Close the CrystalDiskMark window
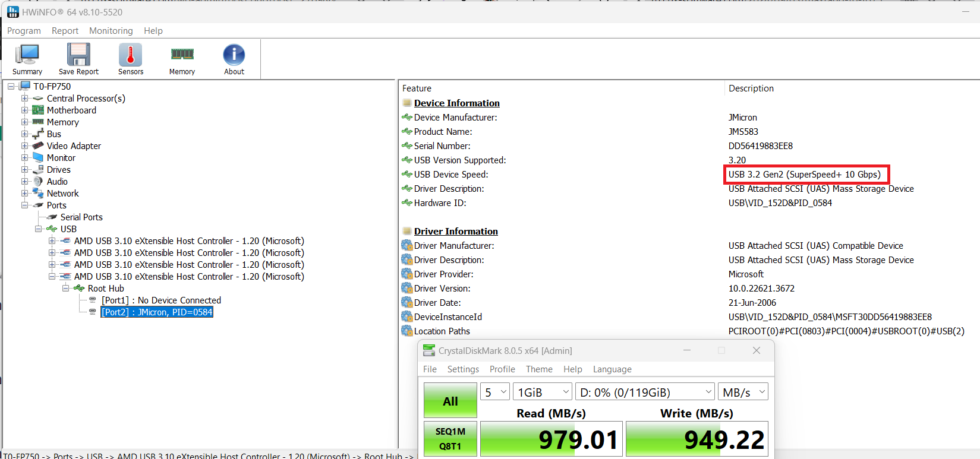This screenshot has height=459, width=980. pos(757,350)
